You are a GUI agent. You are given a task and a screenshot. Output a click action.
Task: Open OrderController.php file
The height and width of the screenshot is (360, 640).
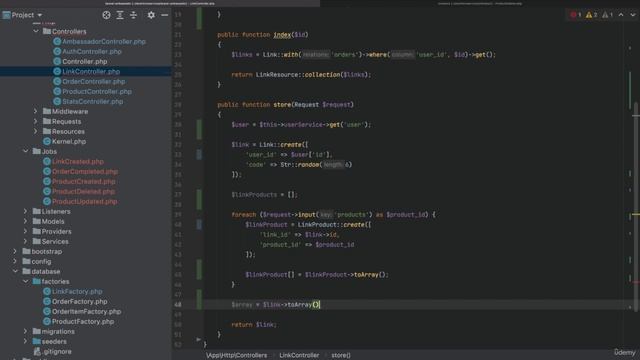point(93,81)
